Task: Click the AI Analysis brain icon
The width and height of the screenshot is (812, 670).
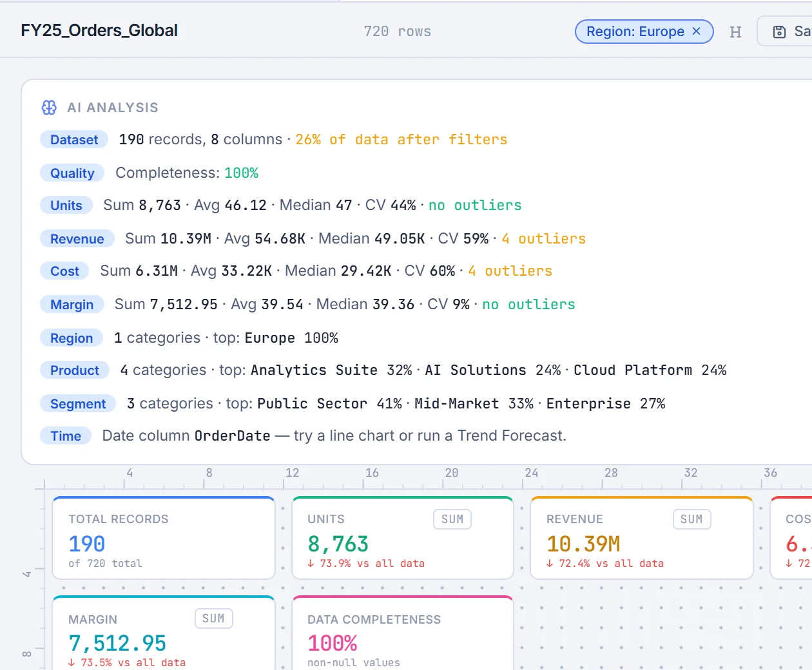Action: [49, 108]
